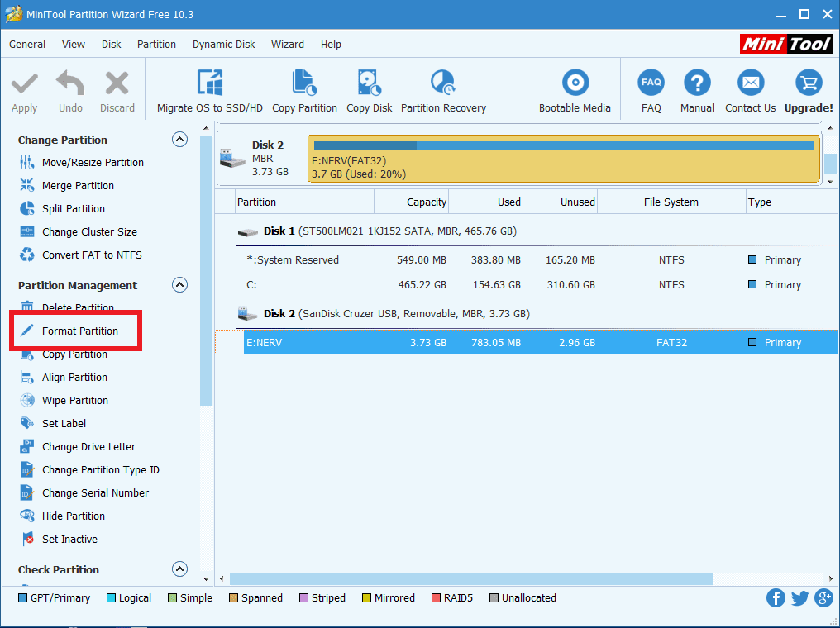
Task: Click the Contact Us envelope icon
Action: pyautogui.click(x=750, y=83)
